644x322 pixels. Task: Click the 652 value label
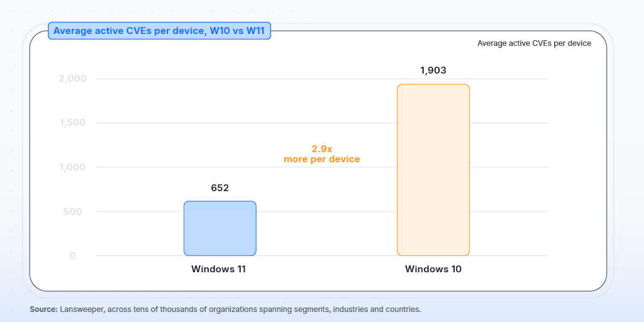[x=219, y=188]
